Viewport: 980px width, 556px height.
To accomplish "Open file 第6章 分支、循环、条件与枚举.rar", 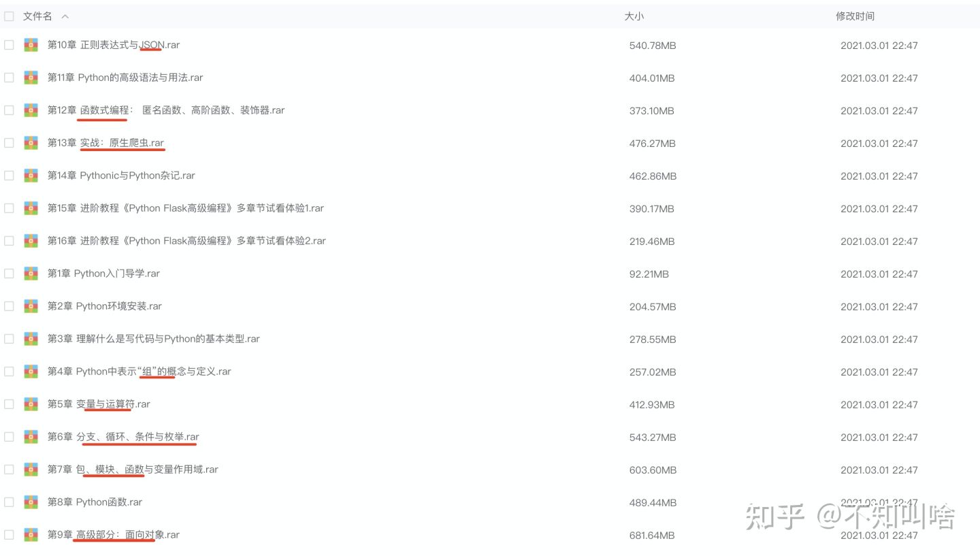I will coord(123,437).
